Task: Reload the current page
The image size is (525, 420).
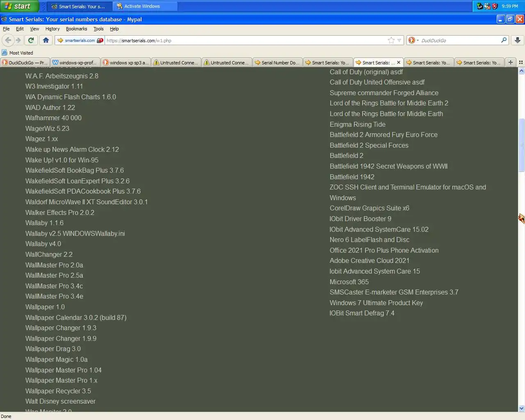Action: coord(31,40)
